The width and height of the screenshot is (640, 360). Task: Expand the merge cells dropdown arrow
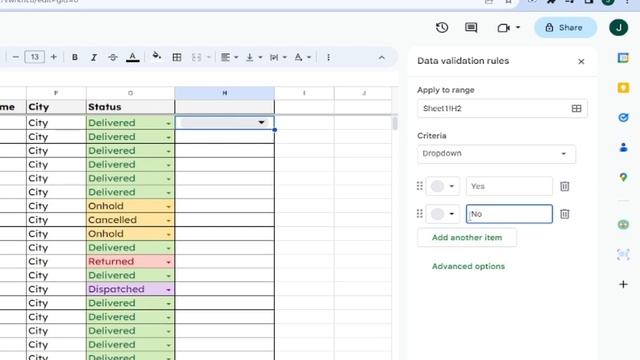[209, 57]
